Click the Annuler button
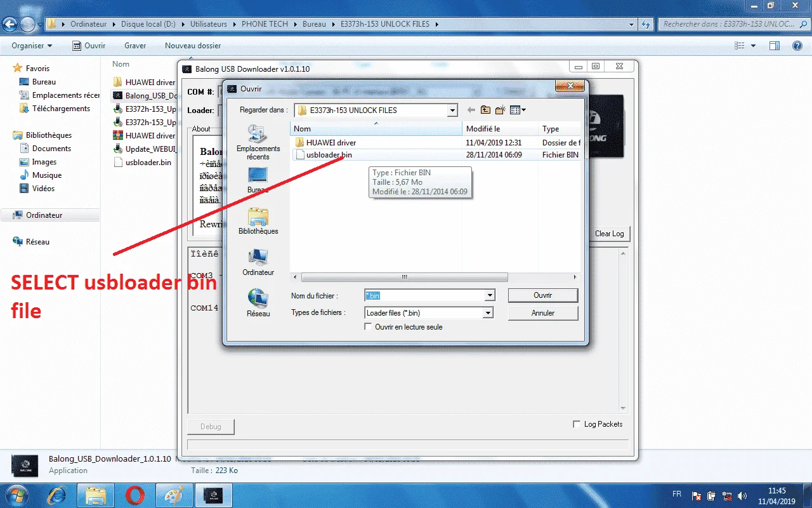 [x=543, y=313]
